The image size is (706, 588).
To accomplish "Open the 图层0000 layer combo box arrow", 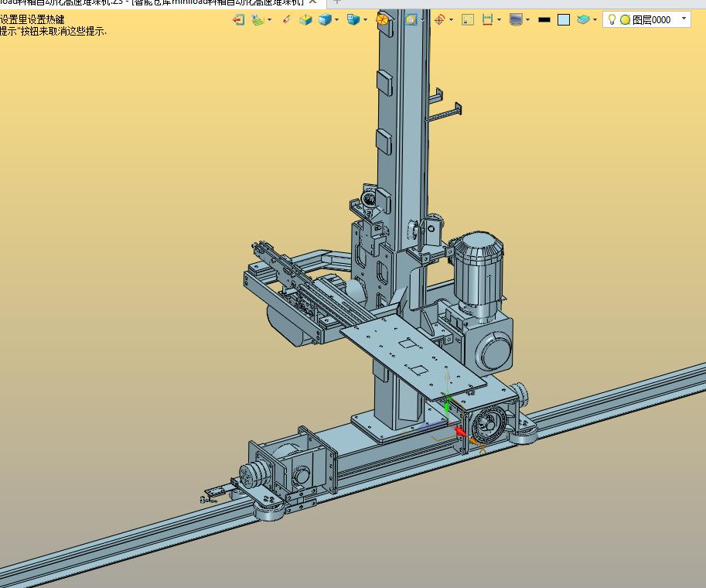I will (x=684, y=19).
